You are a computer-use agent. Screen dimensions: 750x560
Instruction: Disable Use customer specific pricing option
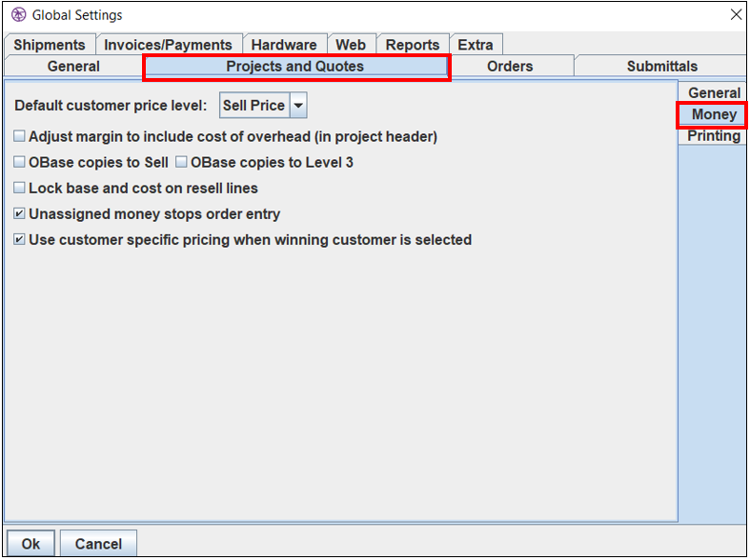pyautogui.click(x=20, y=240)
